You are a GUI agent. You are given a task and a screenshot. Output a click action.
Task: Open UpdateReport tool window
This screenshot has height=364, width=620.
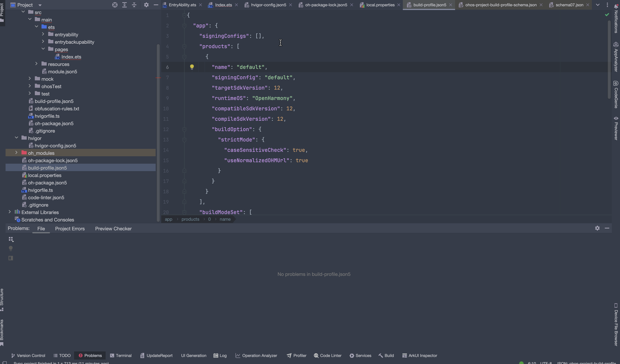[x=156, y=355]
